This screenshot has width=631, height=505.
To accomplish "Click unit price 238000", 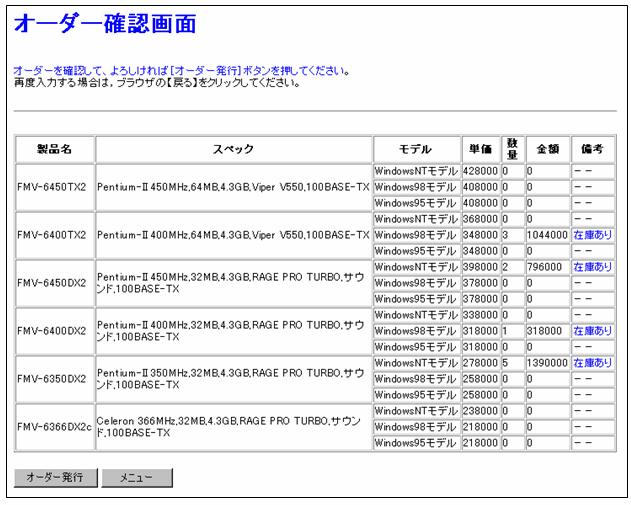I will [480, 411].
